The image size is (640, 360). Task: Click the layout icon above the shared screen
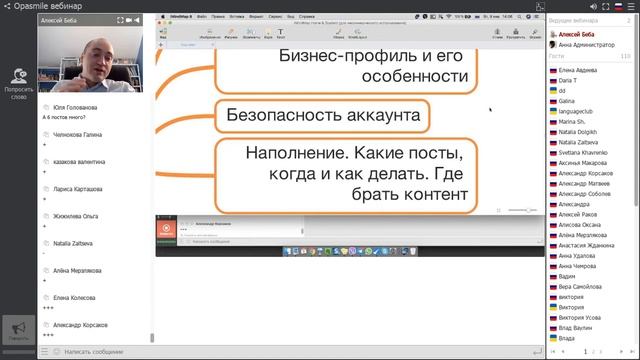[540, 7]
